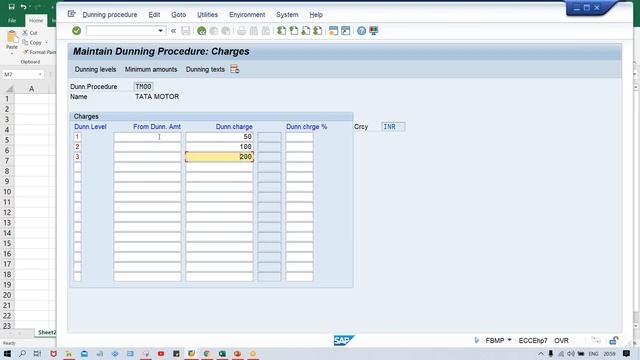Click the Next Page icon
This screenshot has height=360, width=640.
[x=305, y=31]
